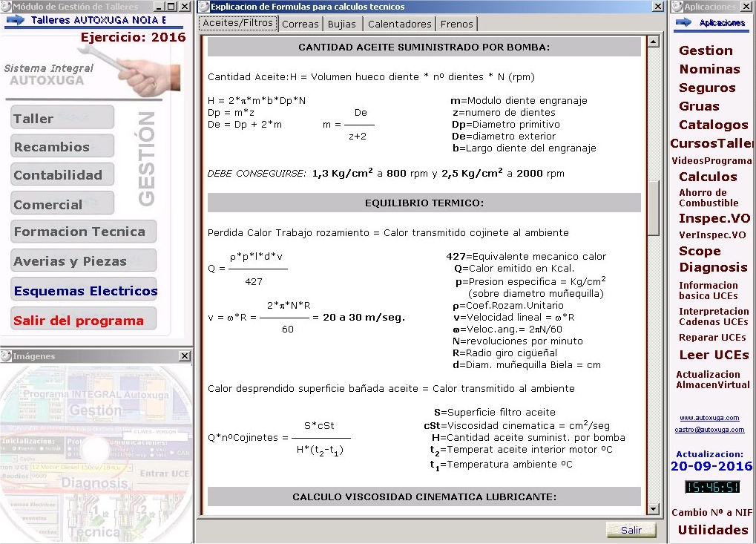The height and width of the screenshot is (544, 756).
Task: Open Informacion basica UCEs
Action: [709, 290]
